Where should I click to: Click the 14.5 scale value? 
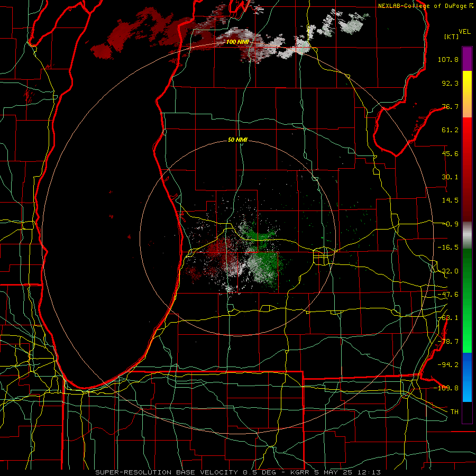450,200
